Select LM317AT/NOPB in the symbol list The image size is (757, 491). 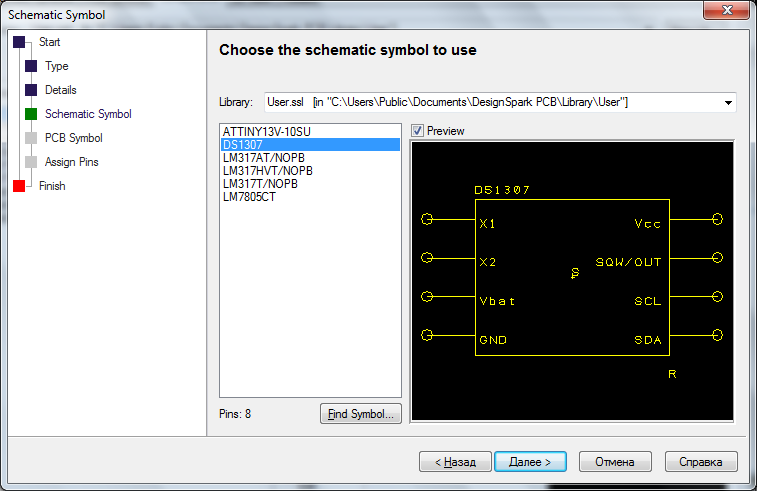click(310, 157)
